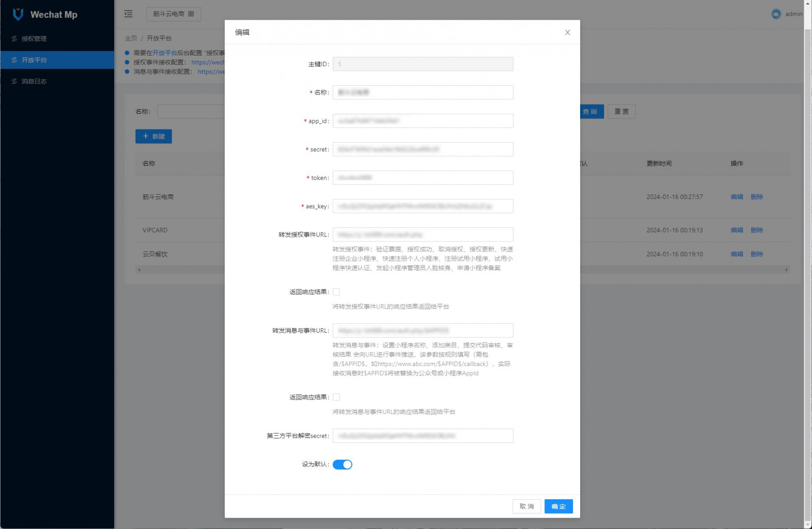
Task: Click the 消息日志 sidebar icon
Action: pyautogui.click(x=14, y=81)
